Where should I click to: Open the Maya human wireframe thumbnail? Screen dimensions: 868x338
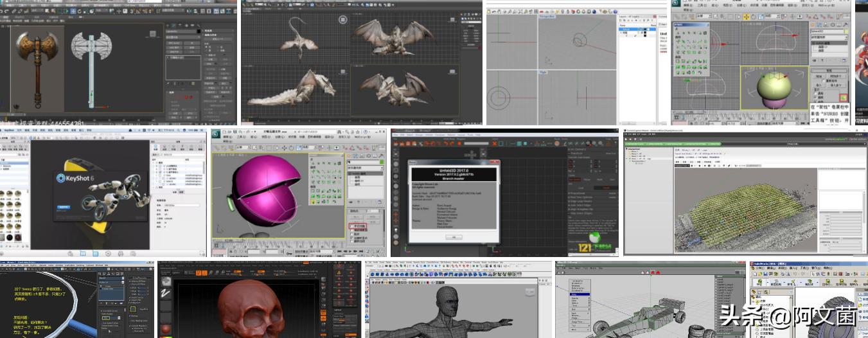point(459,299)
